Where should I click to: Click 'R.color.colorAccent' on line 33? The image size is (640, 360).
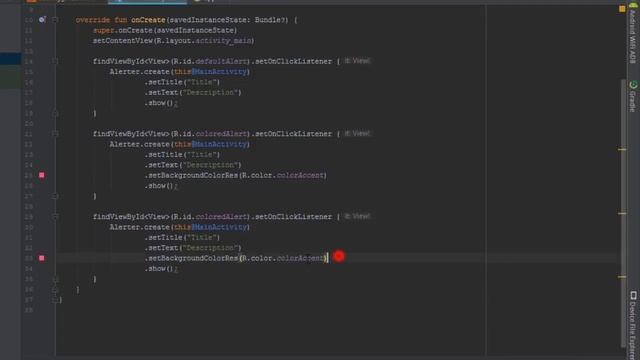click(x=282, y=258)
